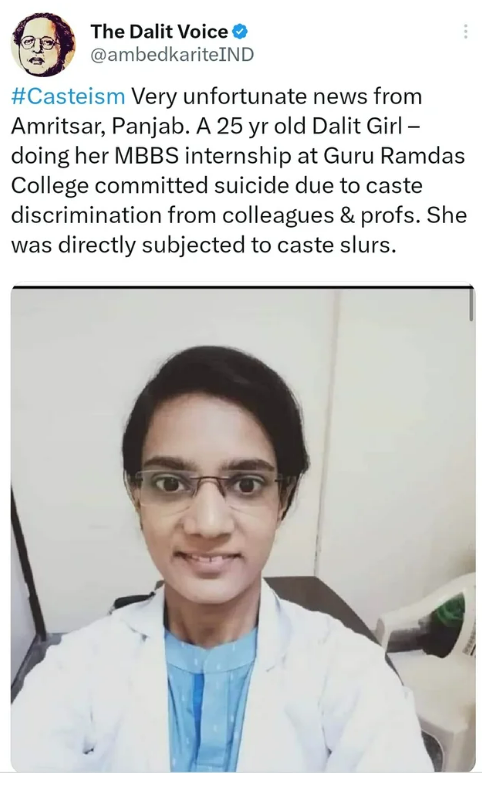Click "Guru Ramdas" in the tweet text

click(x=394, y=155)
